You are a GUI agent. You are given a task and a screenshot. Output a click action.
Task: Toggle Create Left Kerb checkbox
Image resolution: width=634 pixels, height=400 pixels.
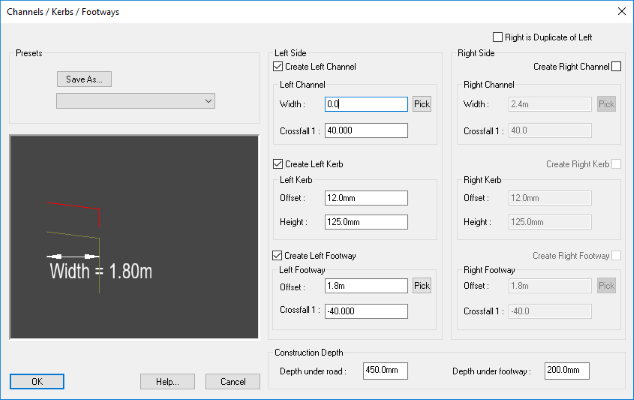tap(278, 163)
